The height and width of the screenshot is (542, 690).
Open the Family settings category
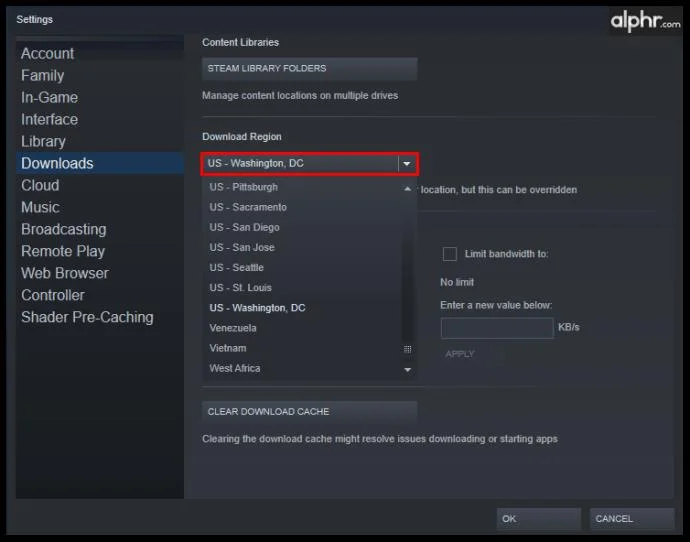pyautogui.click(x=100, y=75)
